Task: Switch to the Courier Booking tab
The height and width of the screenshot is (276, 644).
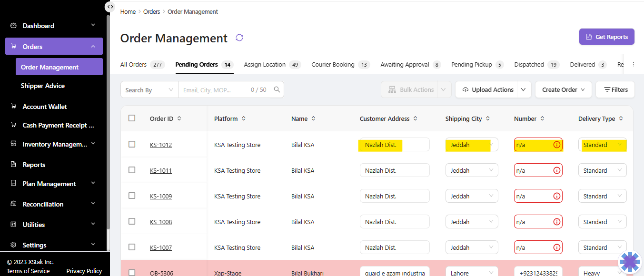Action: [x=333, y=65]
